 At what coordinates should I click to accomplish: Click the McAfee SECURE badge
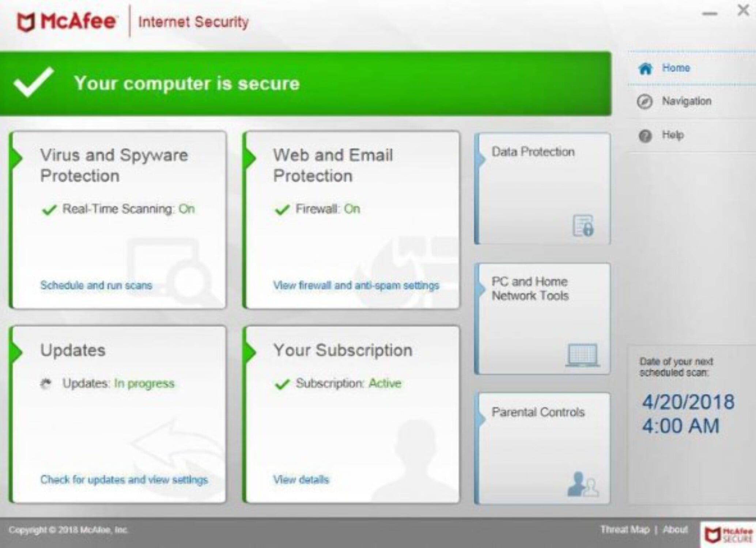pyautogui.click(x=727, y=534)
